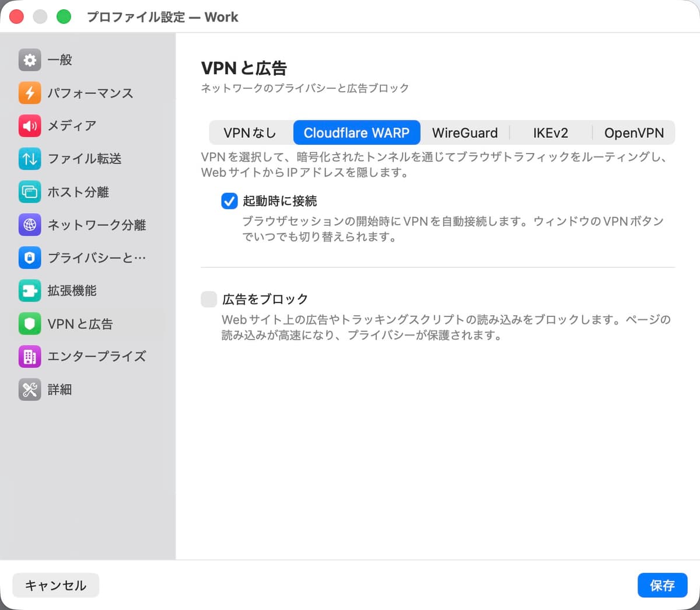Image resolution: width=700 pixels, height=610 pixels.
Task: Select the ネットワーク分離 globe icon
Action: click(30, 225)
